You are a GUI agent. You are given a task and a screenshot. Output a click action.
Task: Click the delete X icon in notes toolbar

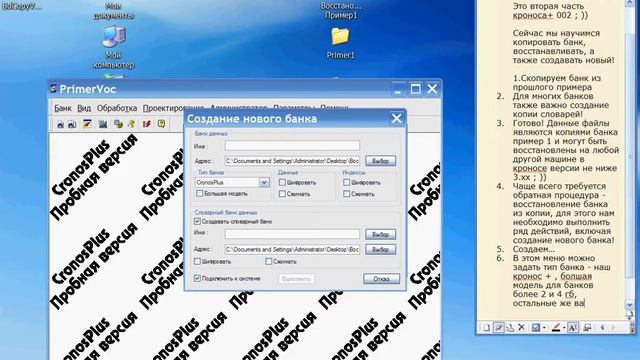point(521,327)
